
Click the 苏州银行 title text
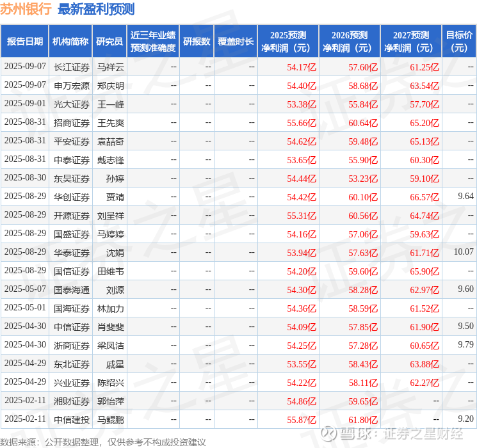pyautogui.click(x=26, y=9)
